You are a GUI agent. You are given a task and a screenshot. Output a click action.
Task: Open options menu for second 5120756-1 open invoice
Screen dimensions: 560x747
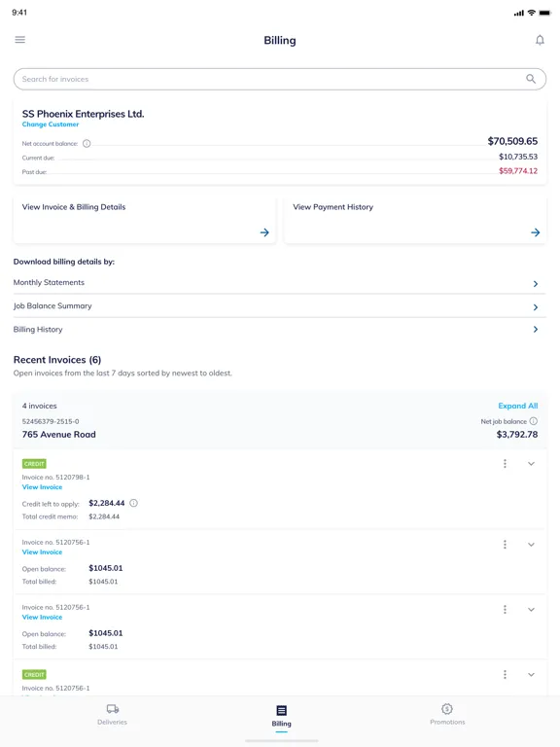505,609
